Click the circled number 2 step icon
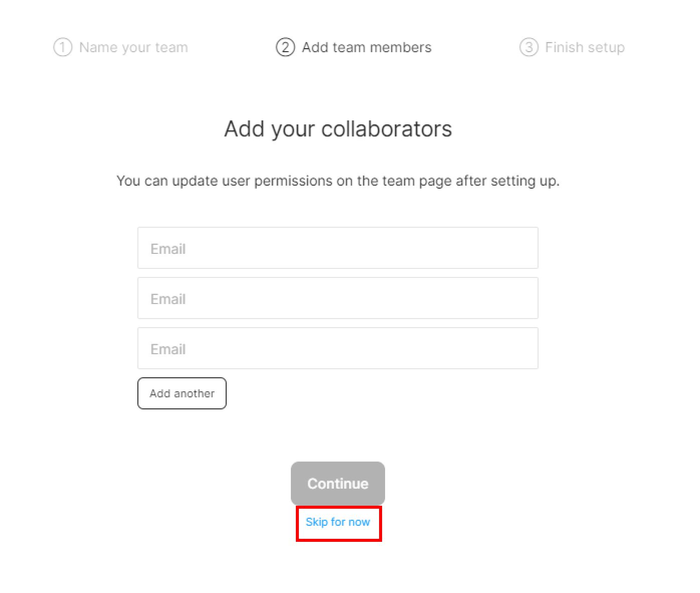700x593 pixels. (x=285, y=47)
